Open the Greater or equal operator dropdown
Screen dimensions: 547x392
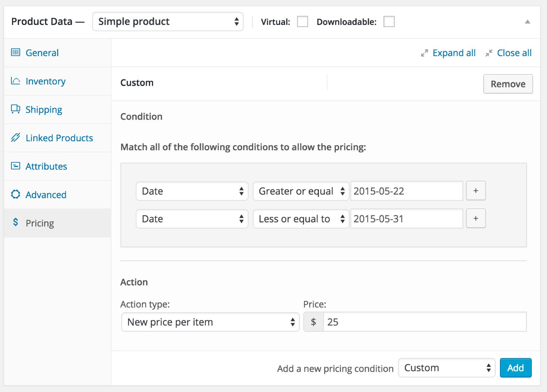(x=301, y=191)
